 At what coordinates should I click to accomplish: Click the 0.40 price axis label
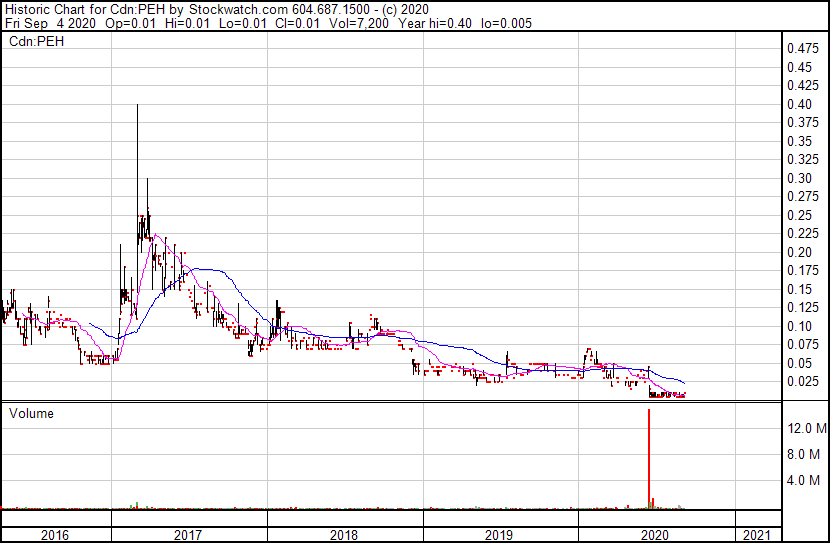[798, 104]
